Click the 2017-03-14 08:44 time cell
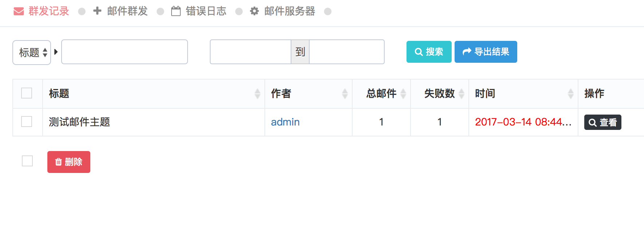Viewport: 644px width, 243px height. point(523,122)
